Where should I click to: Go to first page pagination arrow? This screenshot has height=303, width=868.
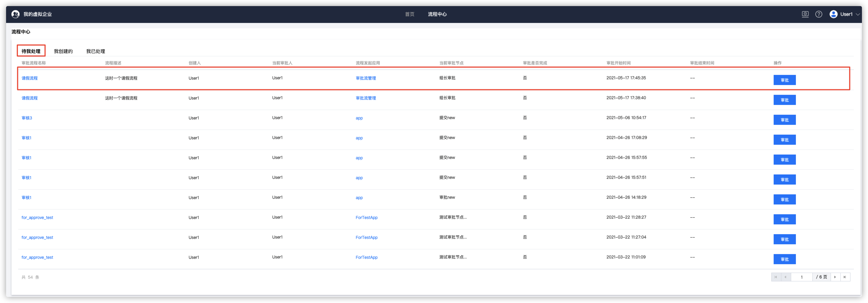(x=776, y=277)
